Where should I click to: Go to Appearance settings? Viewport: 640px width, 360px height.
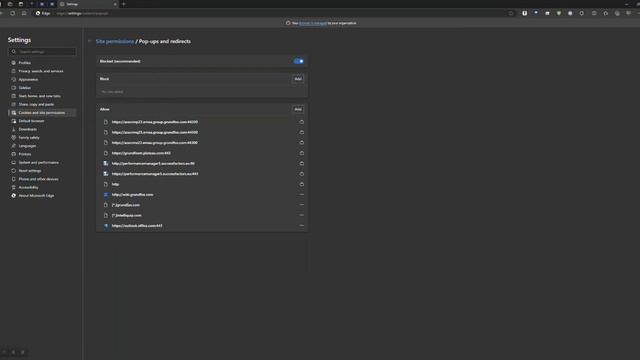click(28, 80)
